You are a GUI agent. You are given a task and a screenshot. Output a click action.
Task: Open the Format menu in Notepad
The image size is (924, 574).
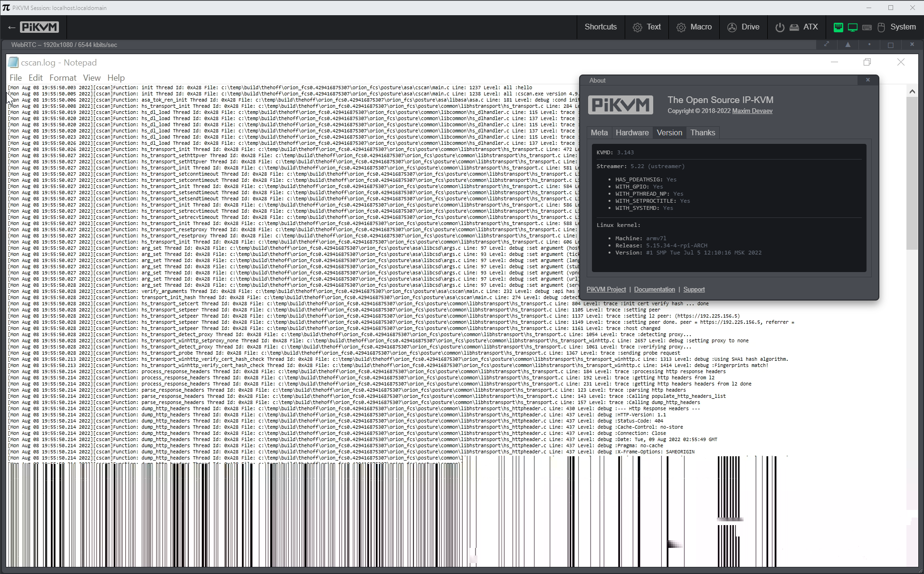[x=62, y=77]
